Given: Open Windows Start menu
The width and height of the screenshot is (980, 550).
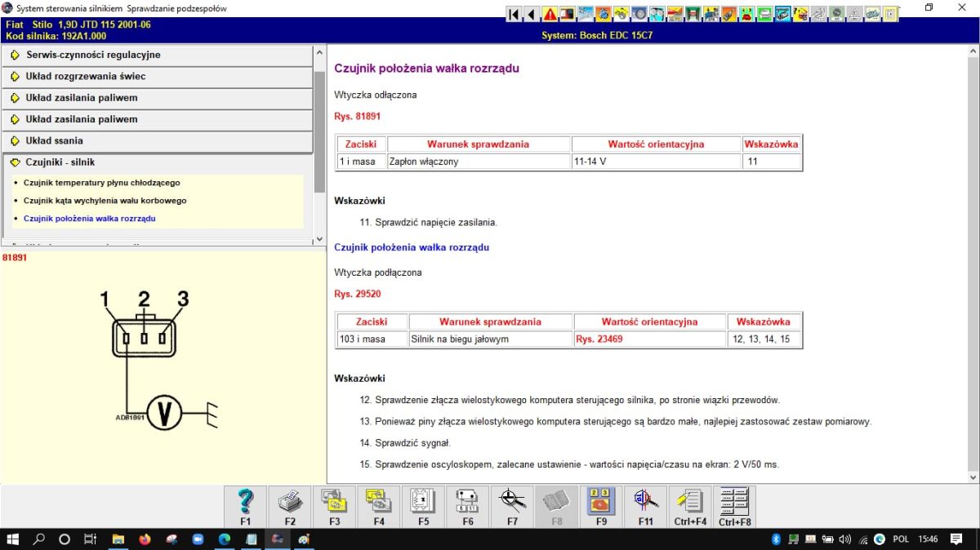Looking at the screenshot, I should pyautogui.click(x=13, y=539).
